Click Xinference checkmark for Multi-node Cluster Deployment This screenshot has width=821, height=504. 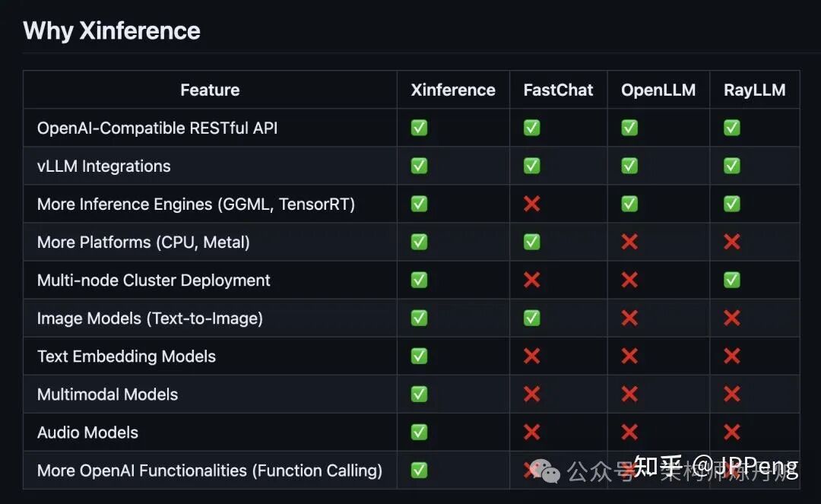coord(419,280)
